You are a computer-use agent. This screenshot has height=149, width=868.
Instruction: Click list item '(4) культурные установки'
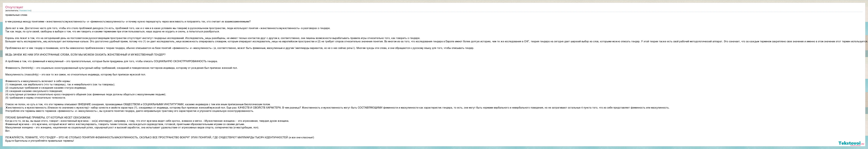86,94
